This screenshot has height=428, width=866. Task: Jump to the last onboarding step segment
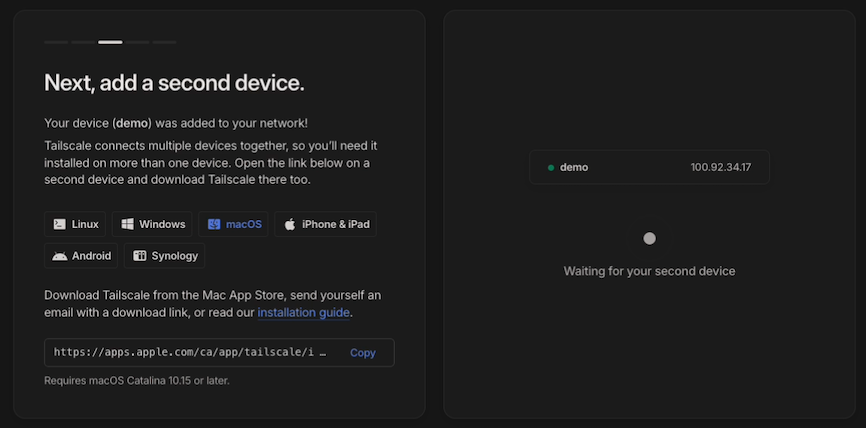coord(165,42)
